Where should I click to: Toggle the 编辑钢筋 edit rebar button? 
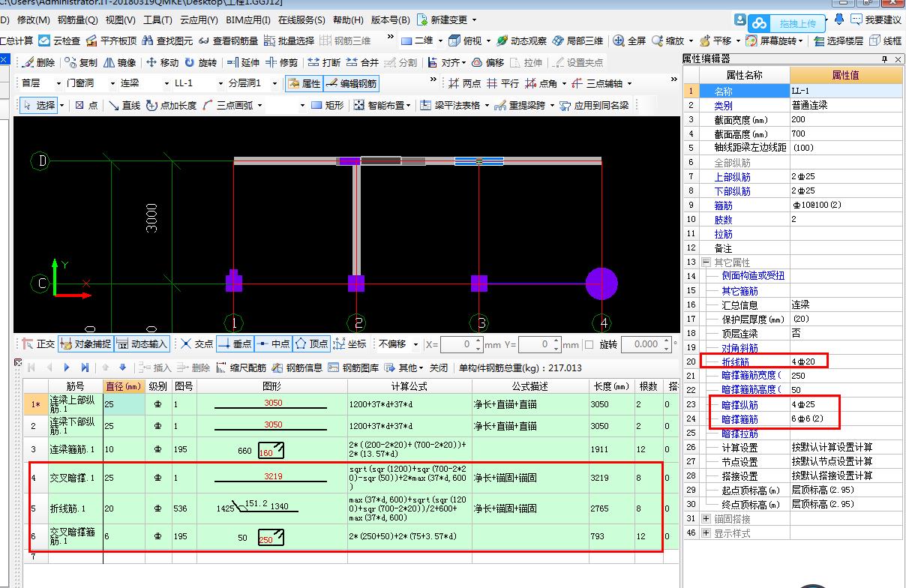(x=351, y=83)
